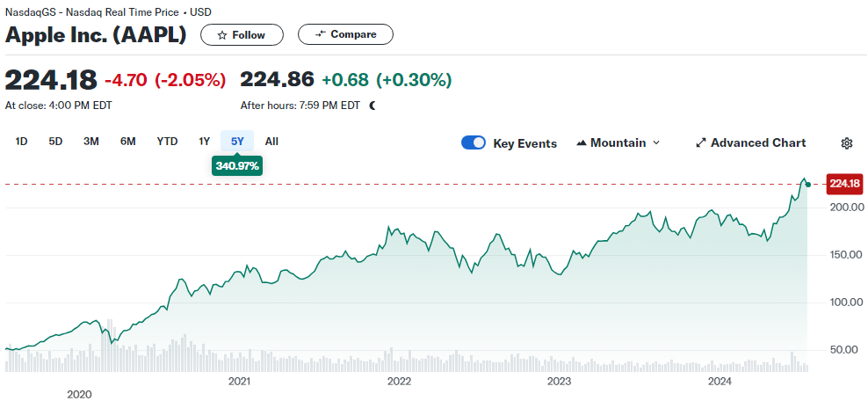The height and width of the screenshot is (401, 868).
Task: Switch chart to 3M range
Action: (90, 142)
